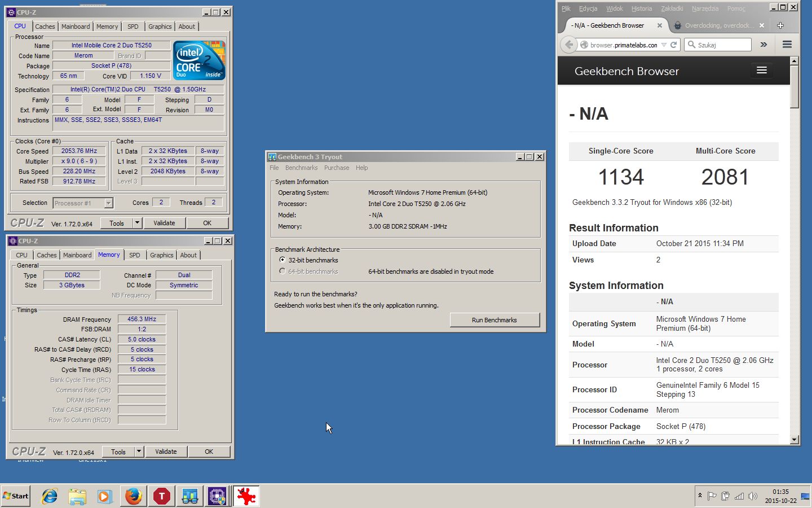The image size is (812, 508).
Task: Switch to CPU-Z chip icon in taskbar
Action: click(217, 496)
